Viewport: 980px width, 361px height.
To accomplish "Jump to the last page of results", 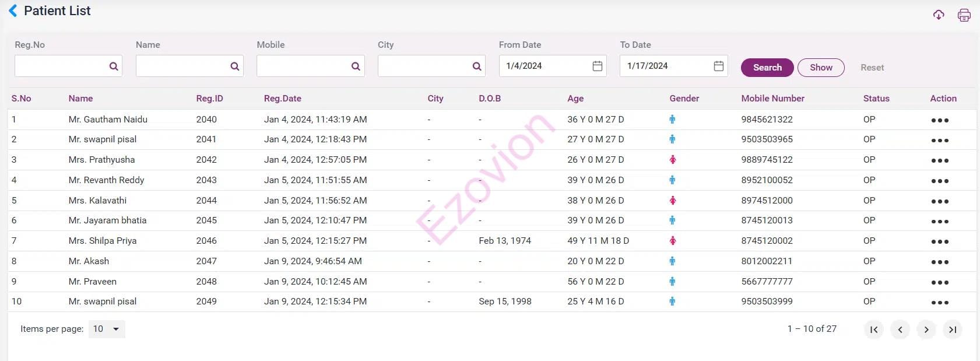I will point(952,330).
